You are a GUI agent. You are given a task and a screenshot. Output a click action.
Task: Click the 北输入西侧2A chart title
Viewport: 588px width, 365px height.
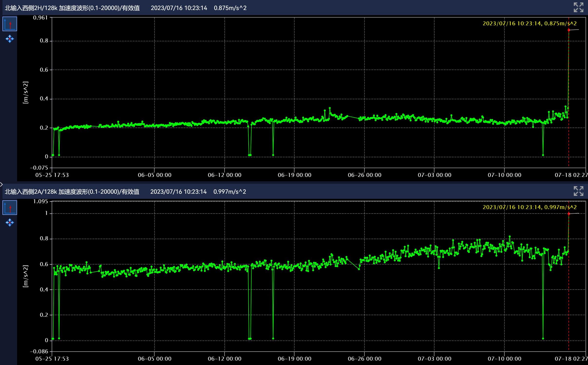tap(72, 192)
